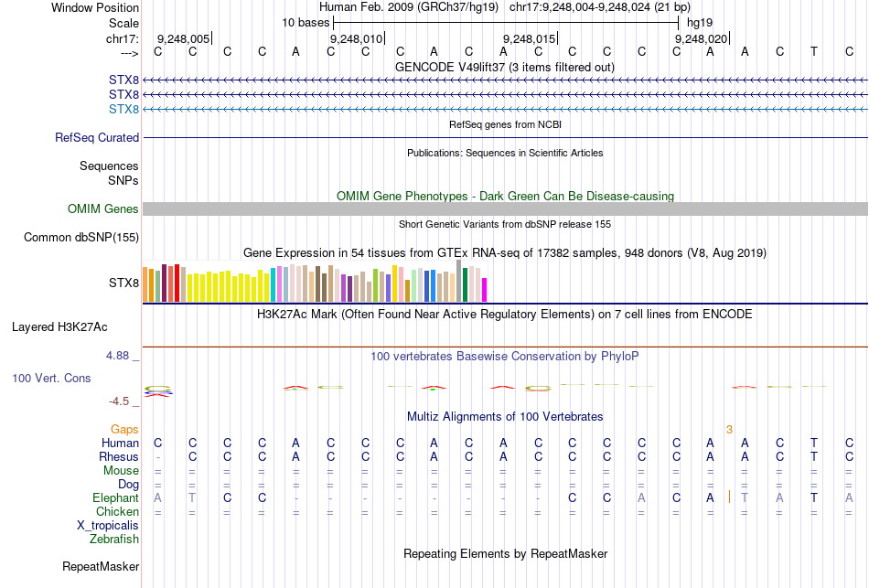Image resolution: width=869 pixels, height=588 pixels.
Task: Click the 9,248,015 ruler position
Action: click(530, 38)
